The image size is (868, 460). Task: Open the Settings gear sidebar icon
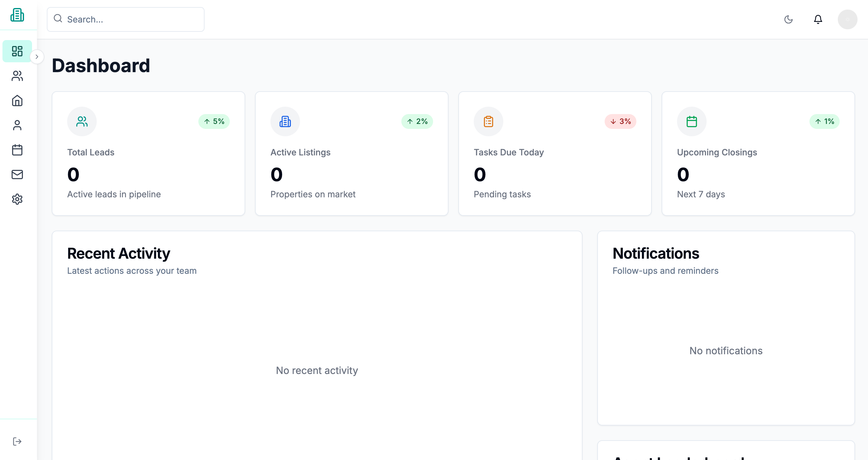(17, 199)
